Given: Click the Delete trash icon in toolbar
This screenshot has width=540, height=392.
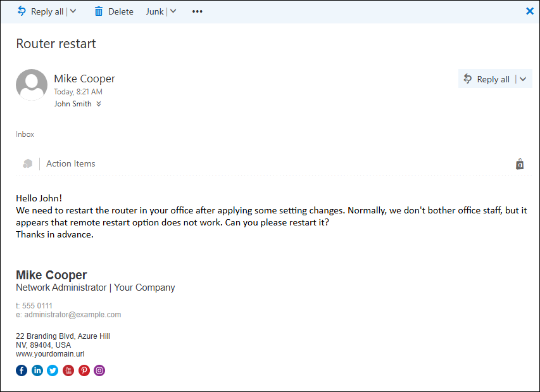Looking at the screenshot, I should 99,11.
